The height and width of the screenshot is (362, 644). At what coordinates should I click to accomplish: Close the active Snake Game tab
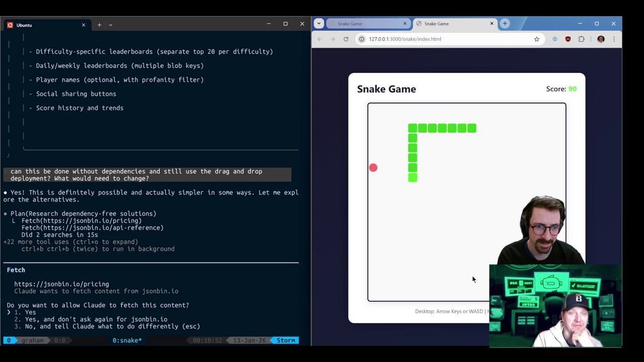[x=492, y=24]
